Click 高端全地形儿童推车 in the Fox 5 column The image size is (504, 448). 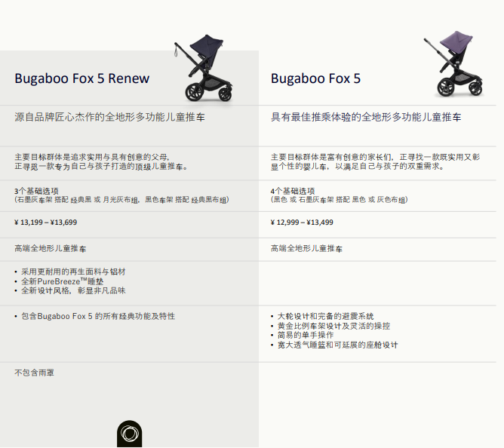pos(306,248)
